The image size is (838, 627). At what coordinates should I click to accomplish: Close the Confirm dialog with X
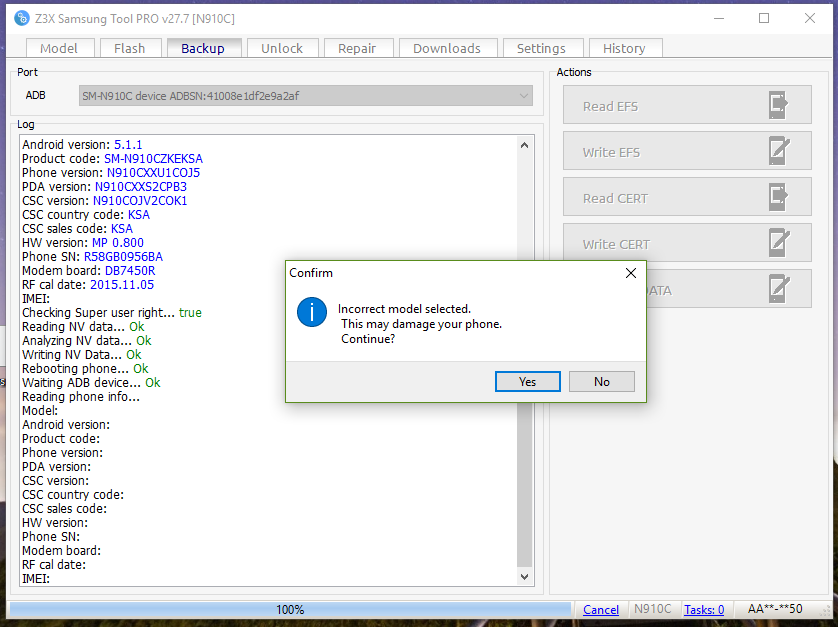[631, 273]
